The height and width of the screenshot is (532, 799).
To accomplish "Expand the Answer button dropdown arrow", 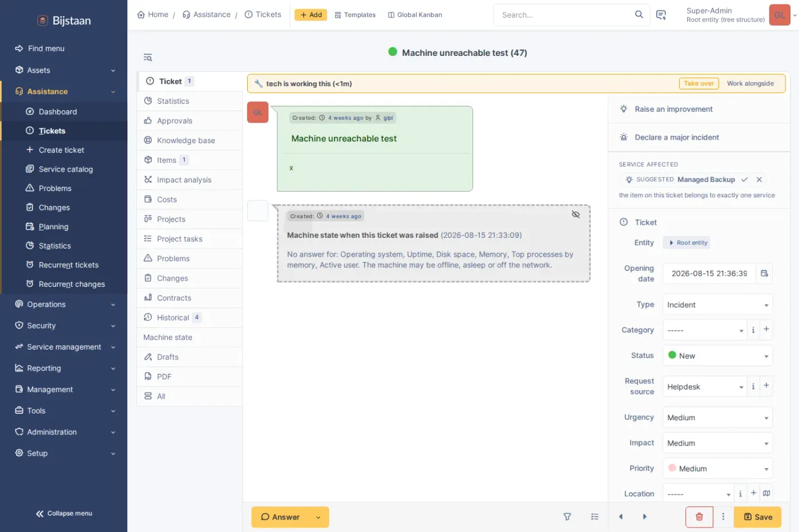I will [x=318, y=517].
